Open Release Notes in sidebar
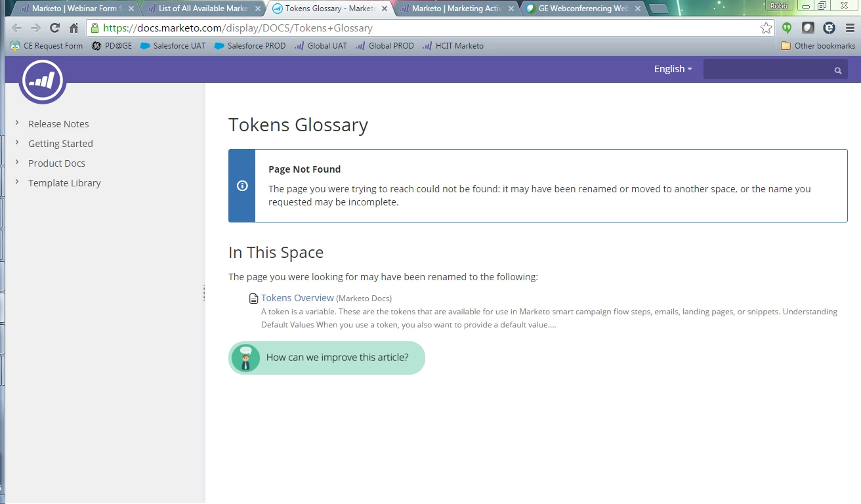This screenshot has height=504, width=861. [58, 123]
